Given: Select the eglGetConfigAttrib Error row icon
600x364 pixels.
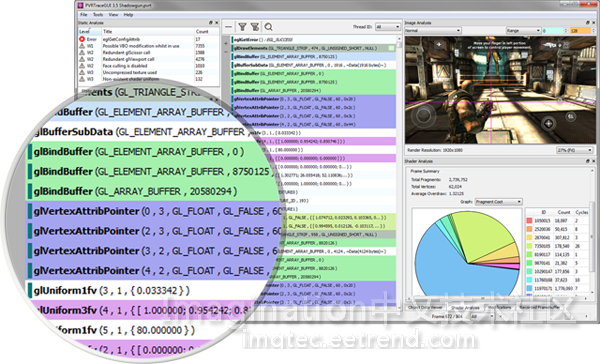Looking at the screenshot, I should tap(82, 39).
